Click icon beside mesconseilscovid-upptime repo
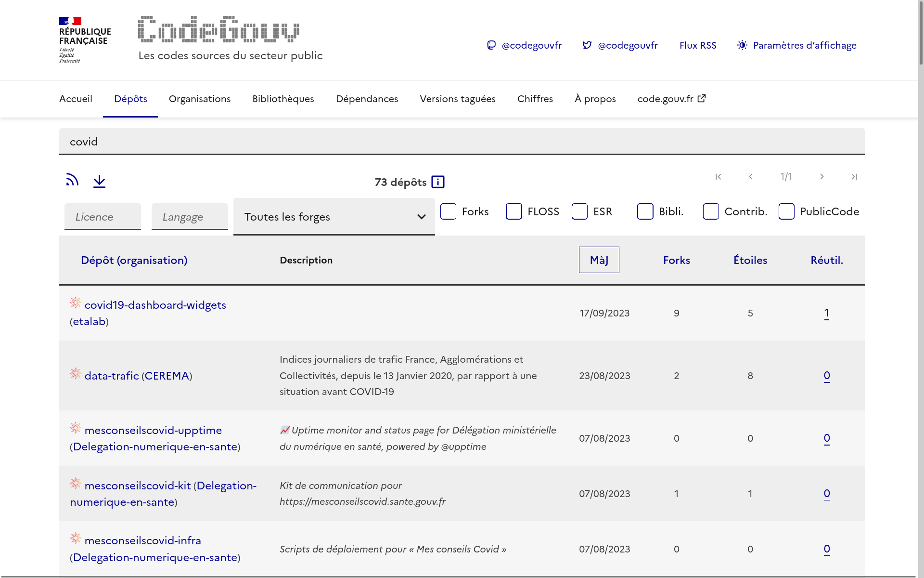Screen dimensions: 924x578 (76, 428)
